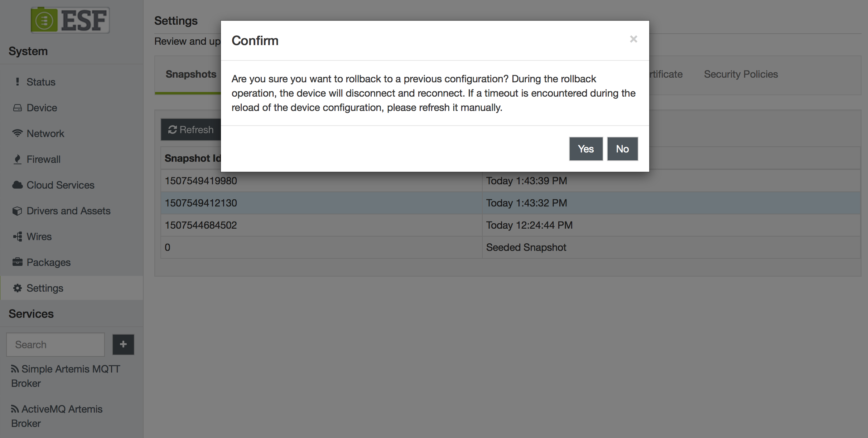Click the Settings page heading

point(176,21)
